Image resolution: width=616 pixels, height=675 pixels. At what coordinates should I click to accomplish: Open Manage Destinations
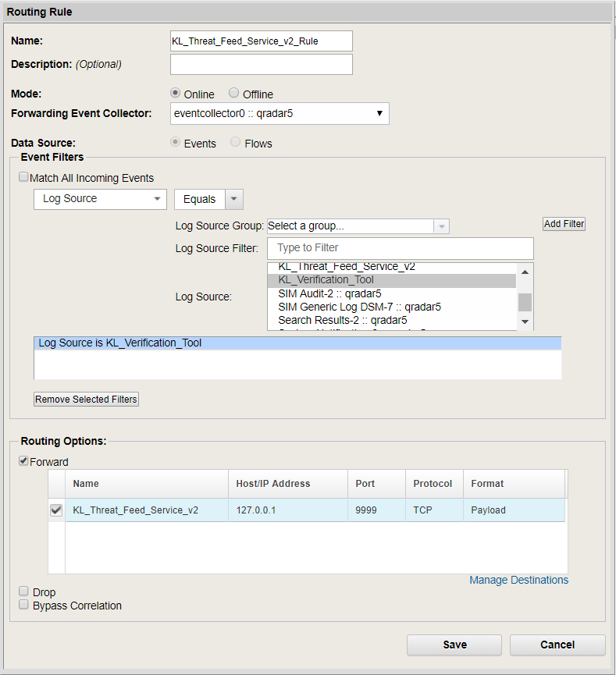[518, 580]
